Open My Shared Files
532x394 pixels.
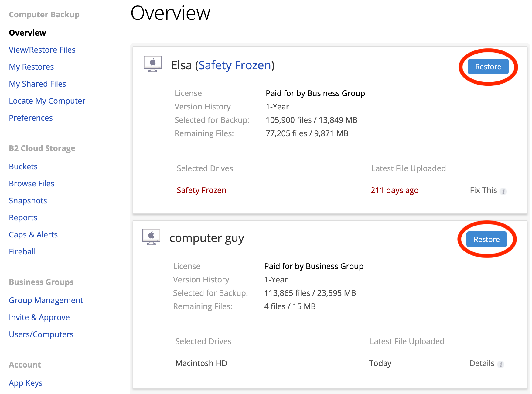(37, 84)
